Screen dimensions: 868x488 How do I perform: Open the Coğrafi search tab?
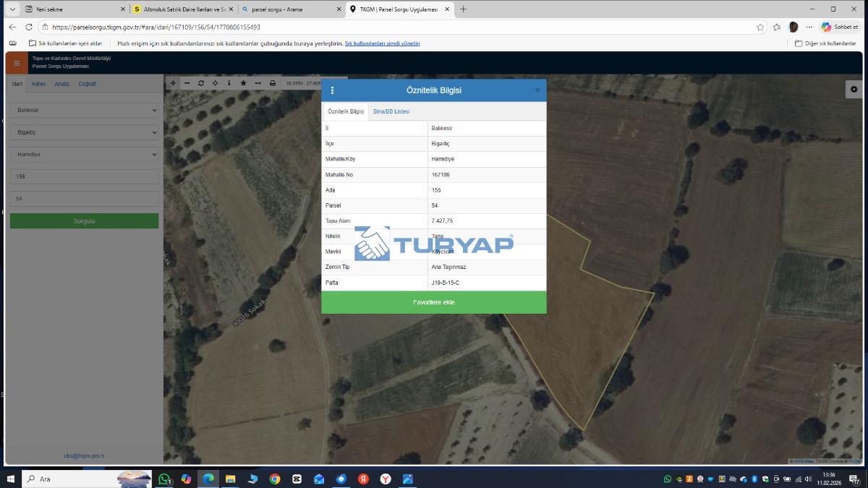tap(87, 84)
